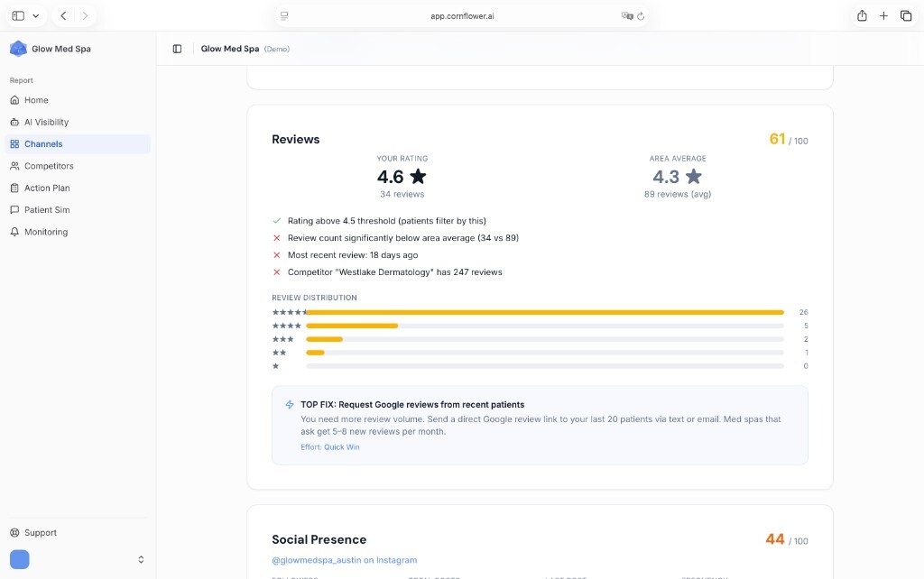Select Channels in the navigation
The height and width of the screenshot is (579, 924).
pos(44,143)
